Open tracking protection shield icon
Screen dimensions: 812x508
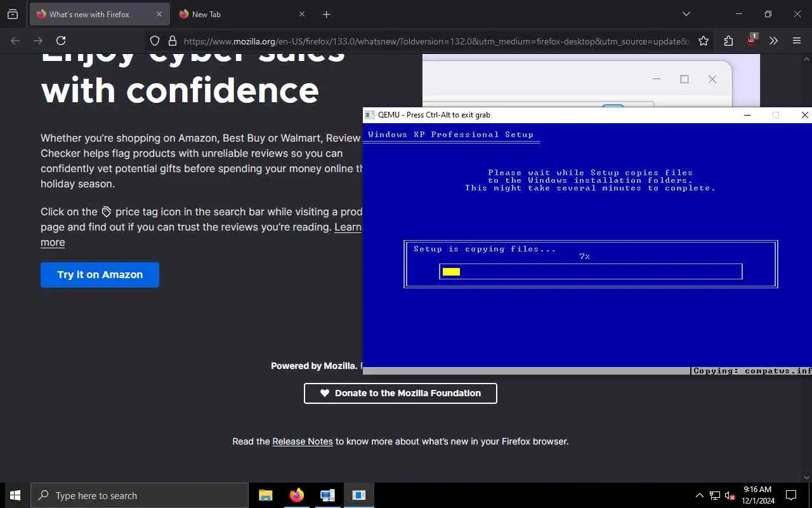tap(155, 41)
